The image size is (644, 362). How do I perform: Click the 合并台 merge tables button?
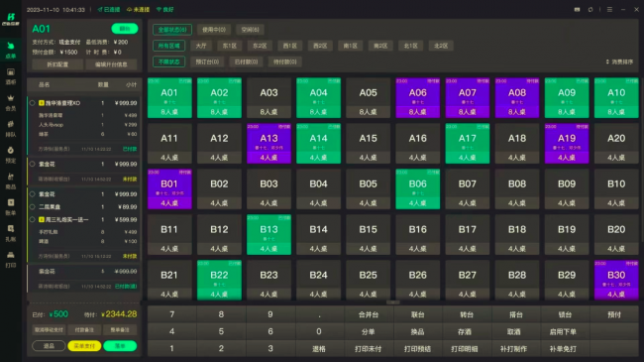(369, 314)
